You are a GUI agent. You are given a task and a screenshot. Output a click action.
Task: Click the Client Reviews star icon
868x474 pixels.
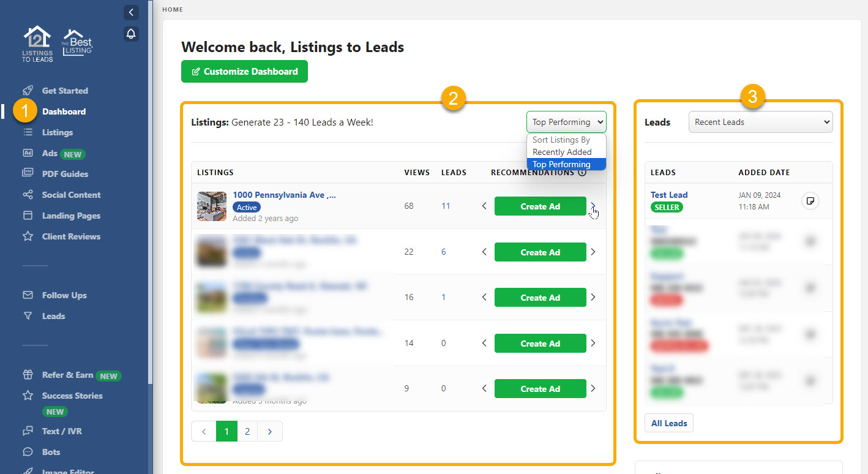tap(28, 236)
